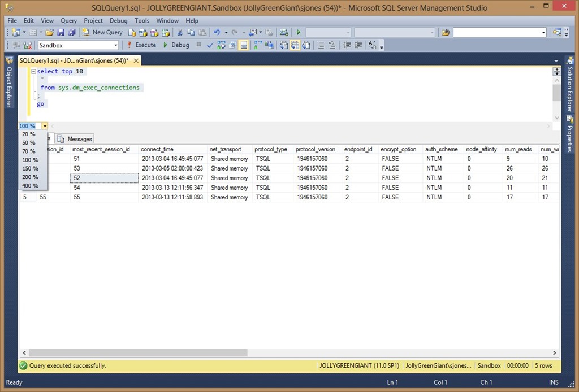Choose 400 % zoom level option

pos(30,185)
